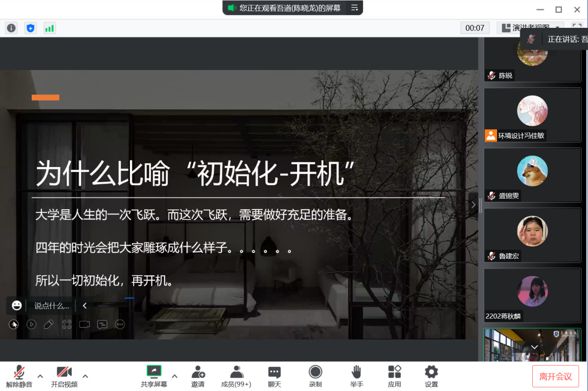Click 共享屏幕 to share screen
The height and width of the screenshot is (391, 588).
[154, 376]
